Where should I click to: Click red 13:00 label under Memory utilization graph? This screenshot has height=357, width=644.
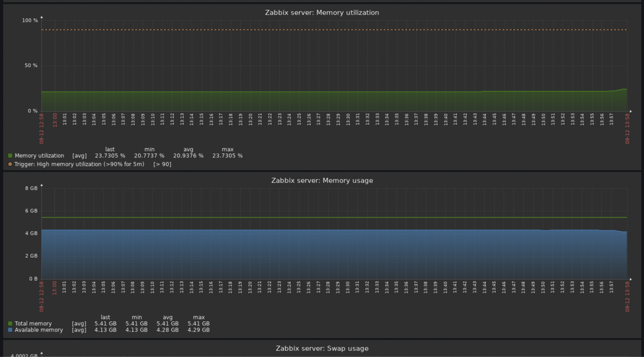[x=55, y=120]
